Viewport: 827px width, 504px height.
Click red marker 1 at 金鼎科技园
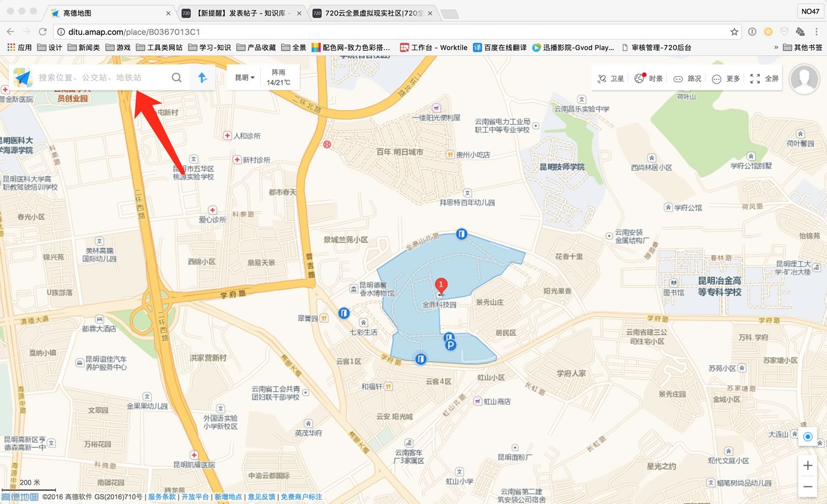click(441, 285)
